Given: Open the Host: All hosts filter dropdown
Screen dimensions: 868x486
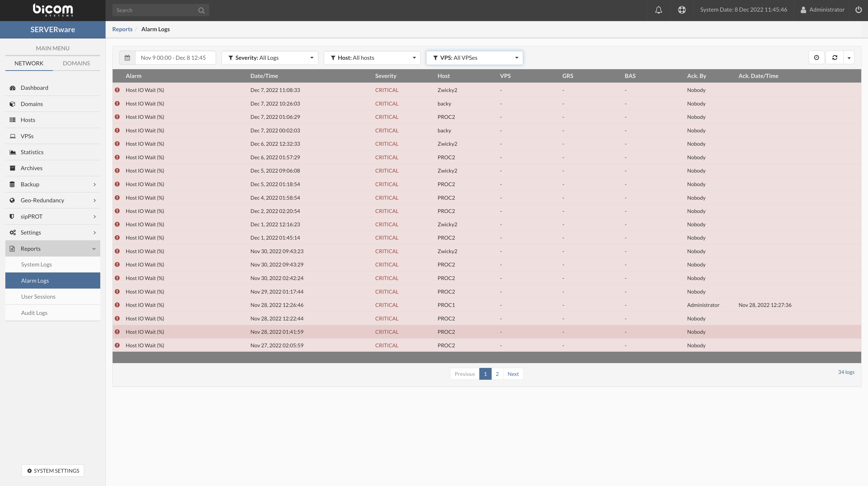Looking at the screenshot, I should [x=372, y=58].
